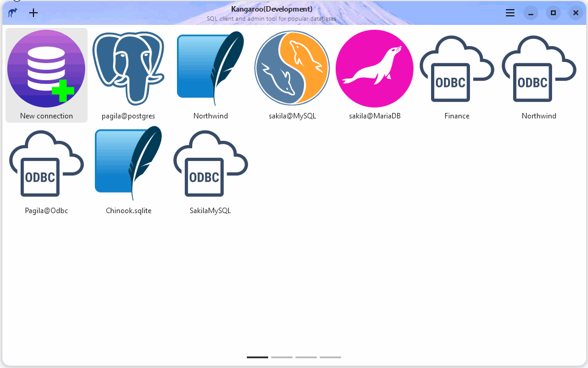588x368 pixels.
Task: Maximize the Kangaroo window
Action: [553, 13]
